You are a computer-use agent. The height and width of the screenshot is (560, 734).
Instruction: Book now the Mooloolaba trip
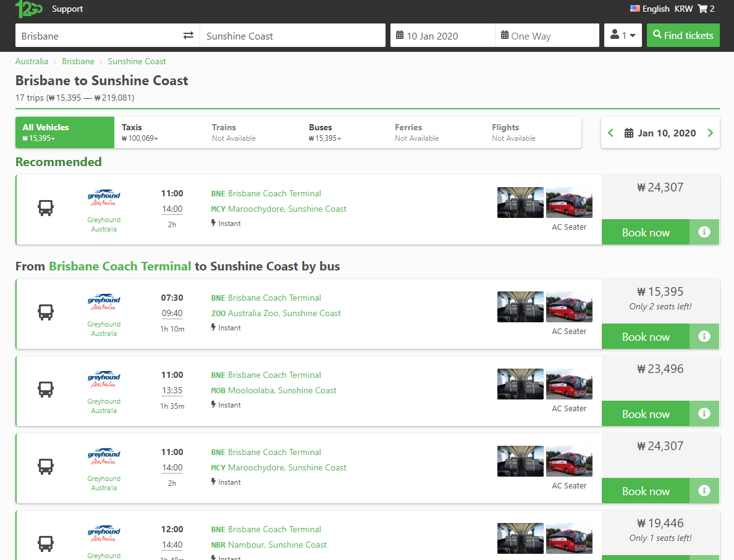point(646,414)
